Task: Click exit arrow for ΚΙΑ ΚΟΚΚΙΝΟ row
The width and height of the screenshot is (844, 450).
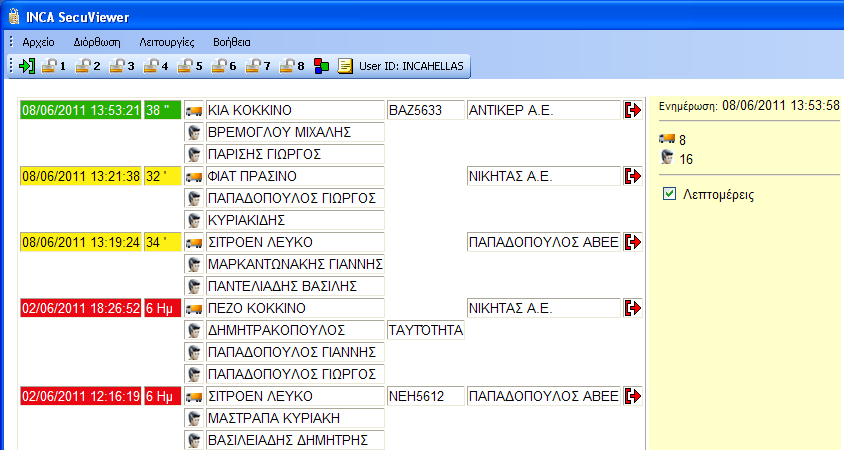Action: tap(633, 110)
